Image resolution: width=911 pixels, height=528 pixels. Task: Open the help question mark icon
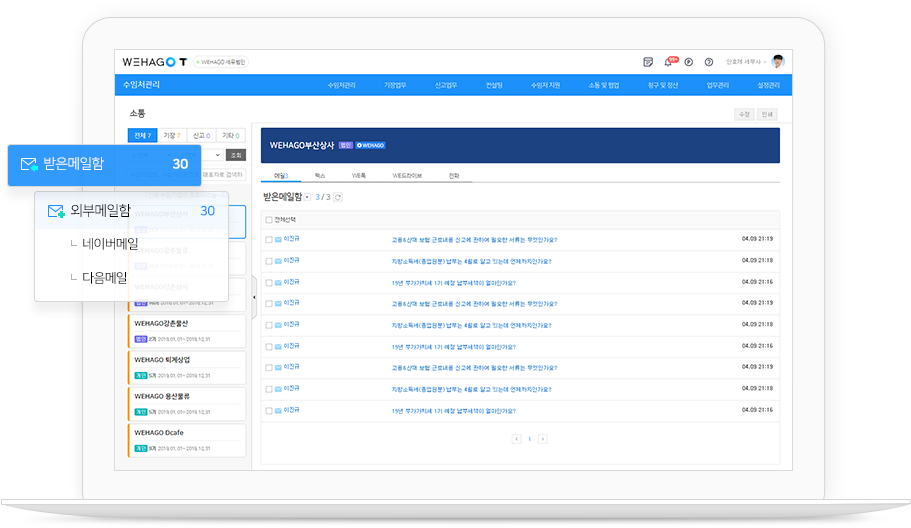[709, 62]
